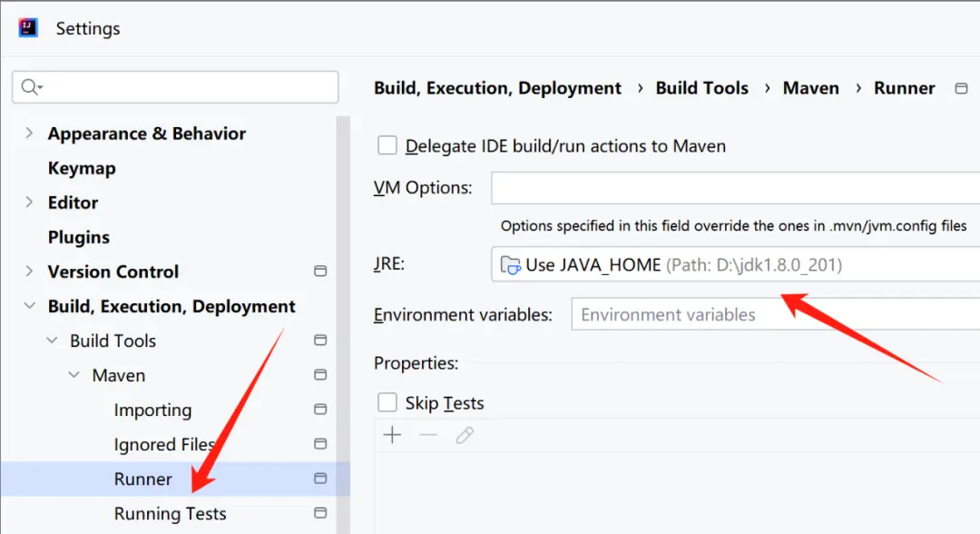This screenshot has height=534, width=980.
Task: Click project-level icon beside Importing
Action: point(319,410)
